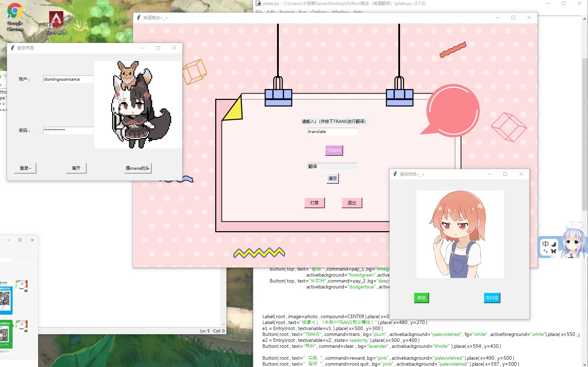Click the avatar beside the WeChat QR message

click(22, 326)
